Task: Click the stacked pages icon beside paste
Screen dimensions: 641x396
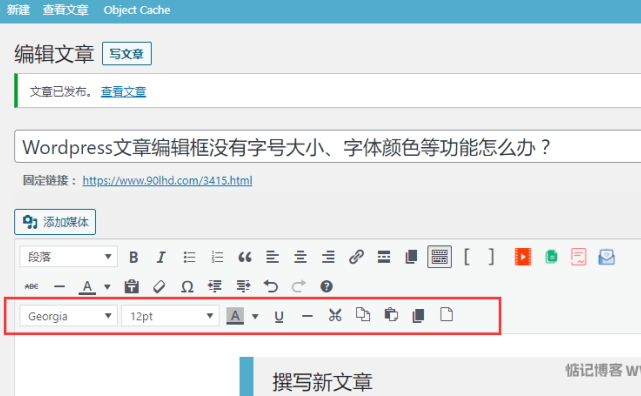Action: (x=418, y=315)
